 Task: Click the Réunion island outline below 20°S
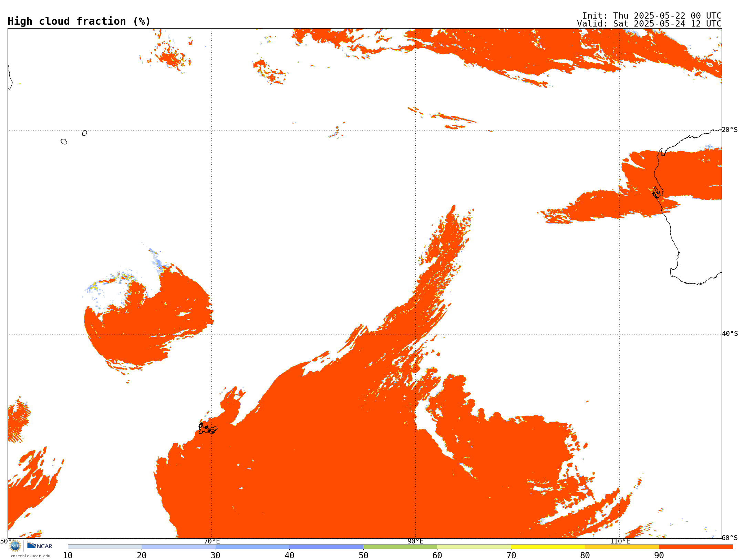click(x=64, y=142)
